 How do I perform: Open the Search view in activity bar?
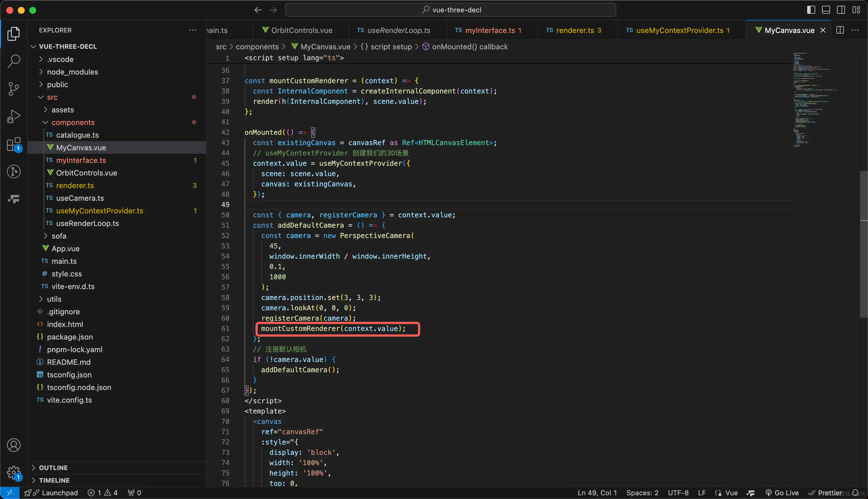(14, 61)
